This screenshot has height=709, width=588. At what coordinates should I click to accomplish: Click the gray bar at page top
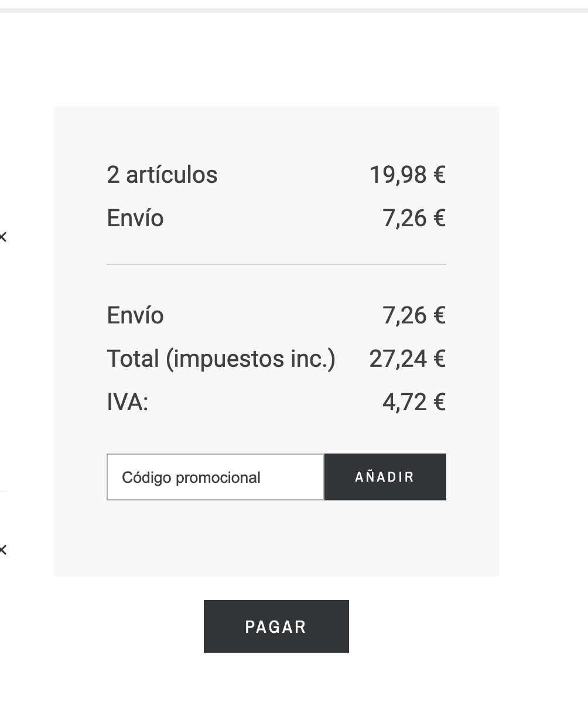294,10
